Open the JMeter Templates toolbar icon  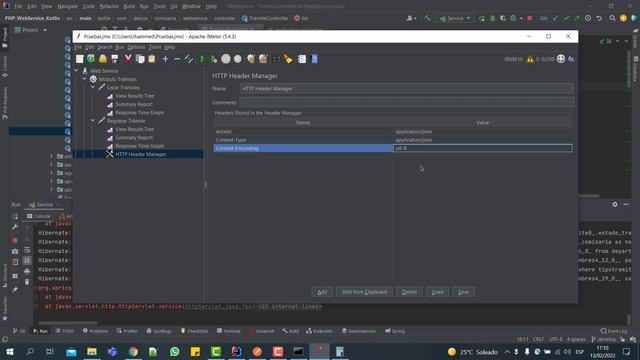(x=91, y=59)
